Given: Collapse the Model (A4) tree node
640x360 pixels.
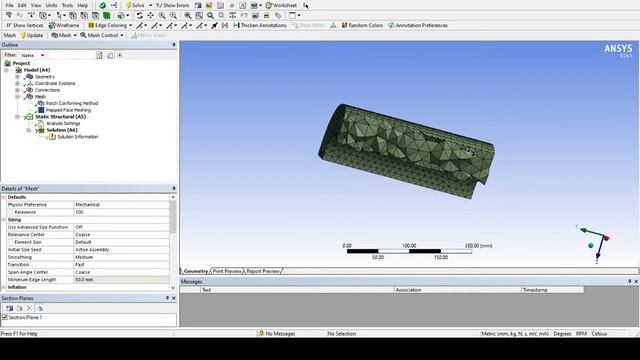Looking at the screenshot, I should pos(6,70).
